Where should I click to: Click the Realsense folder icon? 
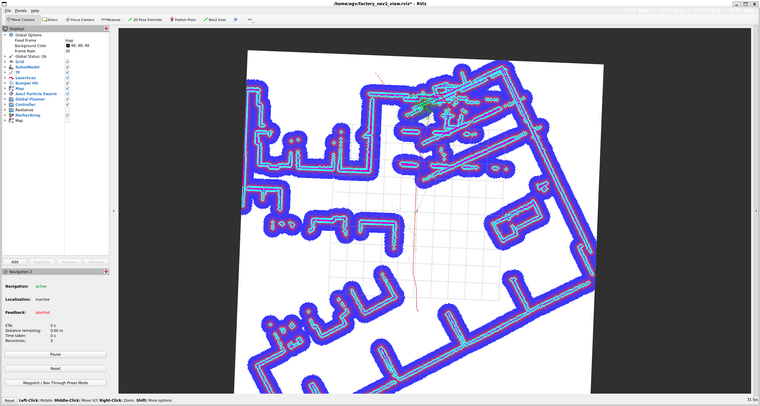tap(11, 110)
